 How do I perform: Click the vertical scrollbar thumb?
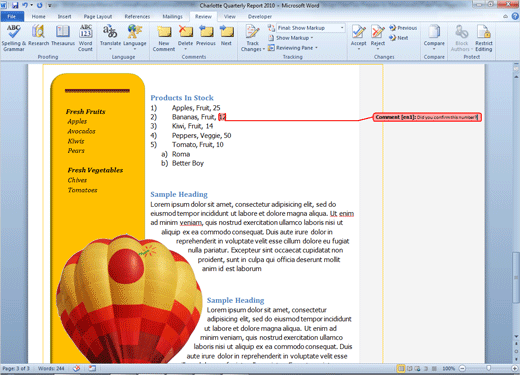516,277
